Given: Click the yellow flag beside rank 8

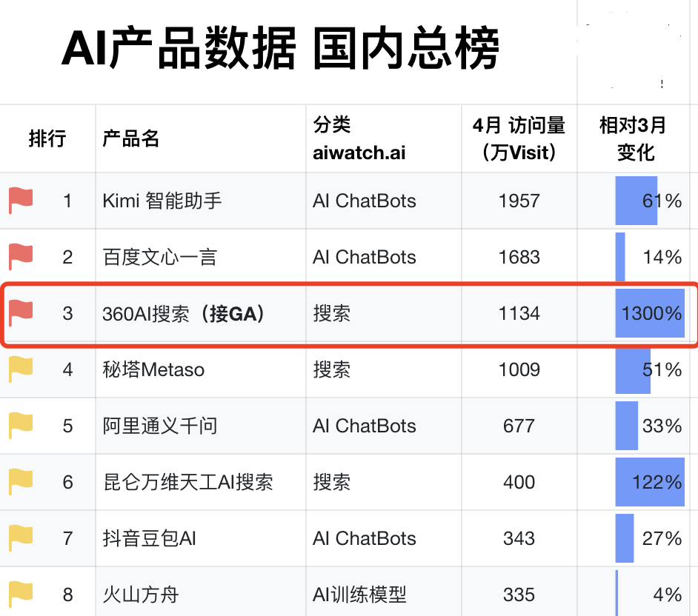Looking at the screenshot, I should click(x=21, y=594).
